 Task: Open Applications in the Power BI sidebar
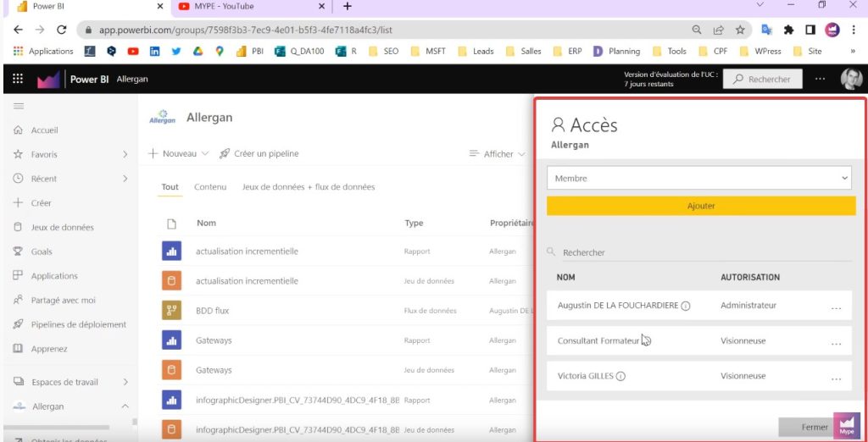coord(54,276)
